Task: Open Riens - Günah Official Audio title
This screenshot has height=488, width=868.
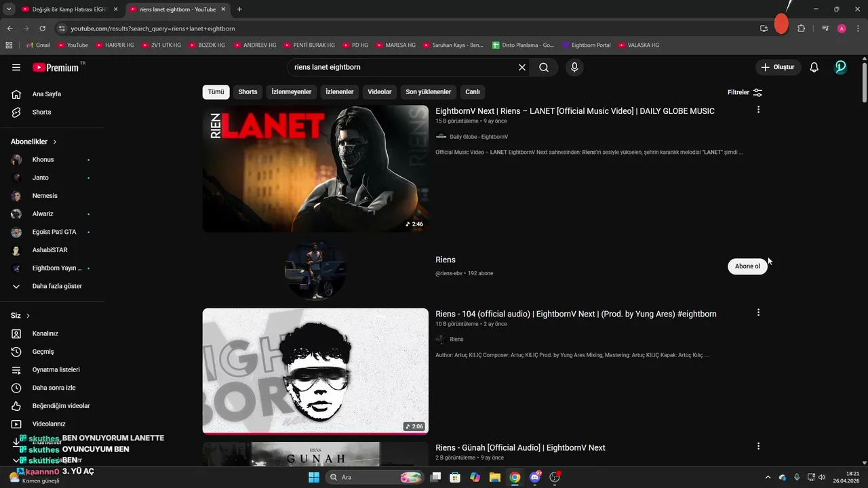Action: pos(520,447)
